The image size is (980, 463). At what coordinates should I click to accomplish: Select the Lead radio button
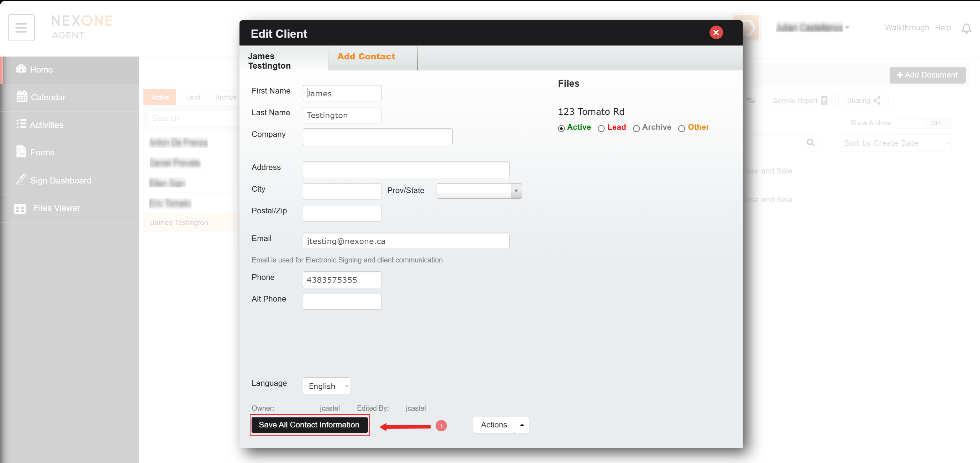click(601, 128)
